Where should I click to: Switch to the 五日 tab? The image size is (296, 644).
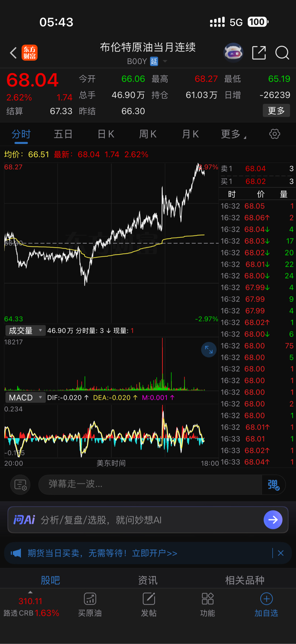63,134
